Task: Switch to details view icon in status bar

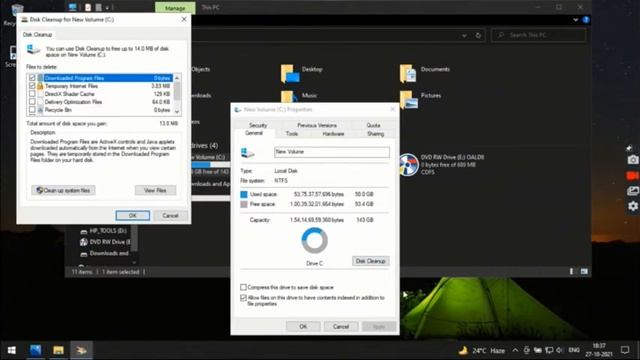Action: pos(571,271)
